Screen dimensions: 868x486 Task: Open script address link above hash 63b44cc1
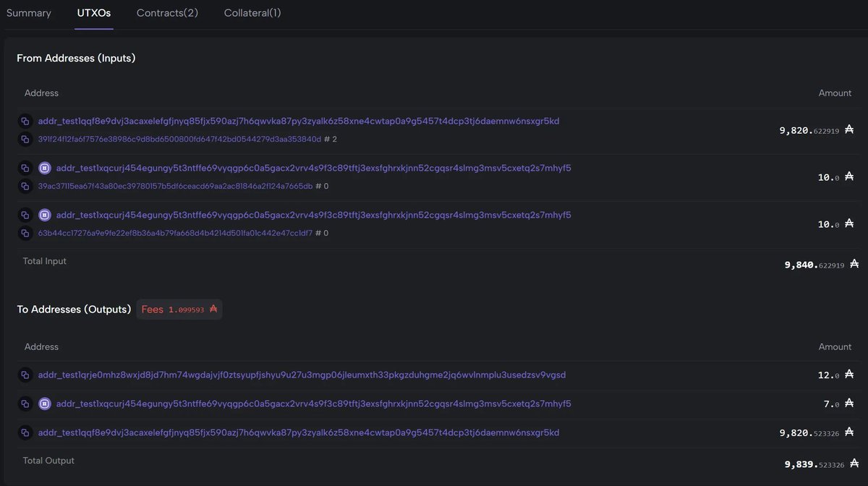tap(314, 216)
